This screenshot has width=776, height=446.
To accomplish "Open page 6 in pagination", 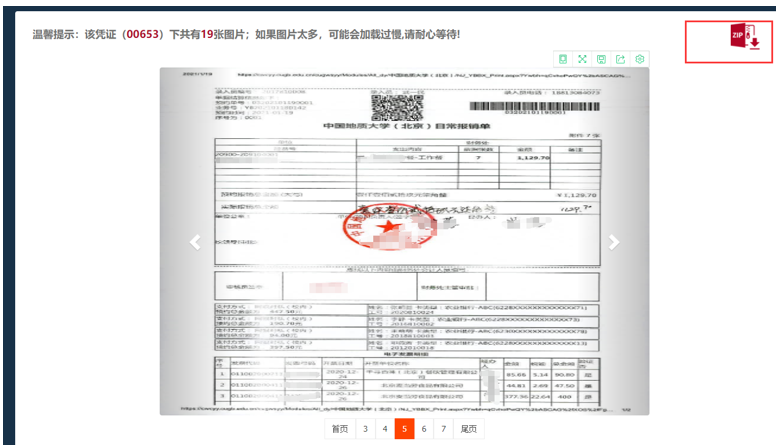I will pyautogui.click(x=424, y=429).
